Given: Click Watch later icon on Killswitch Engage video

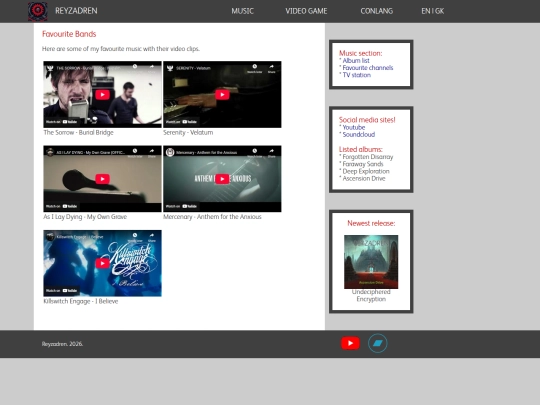Looking at the screenshot, I should (135, 236).
